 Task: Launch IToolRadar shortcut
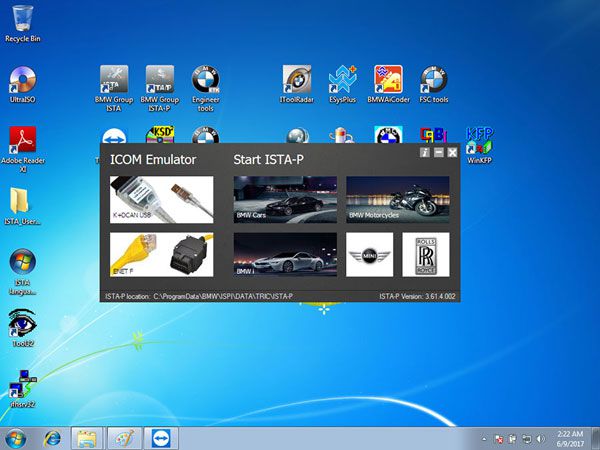point(297,85)
